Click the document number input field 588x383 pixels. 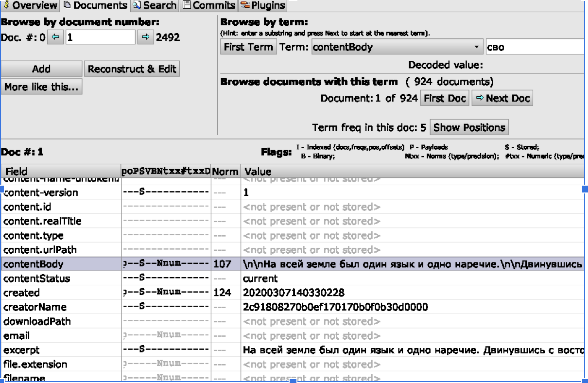click(x=100, y=37)
